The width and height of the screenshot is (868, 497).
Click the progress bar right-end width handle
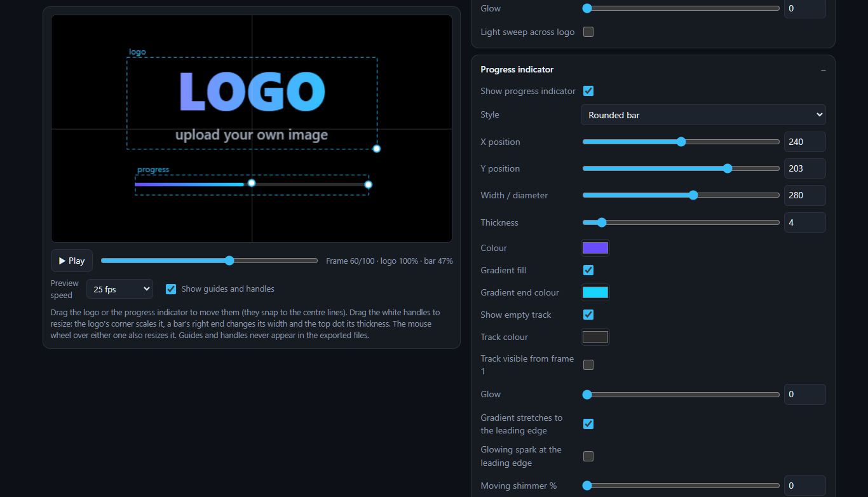(x=368, y=185)
